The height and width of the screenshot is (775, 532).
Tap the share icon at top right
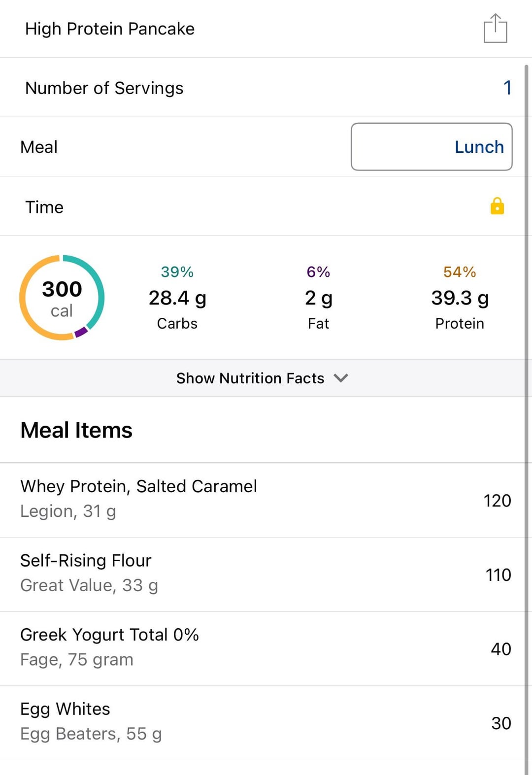pos(495,29)
